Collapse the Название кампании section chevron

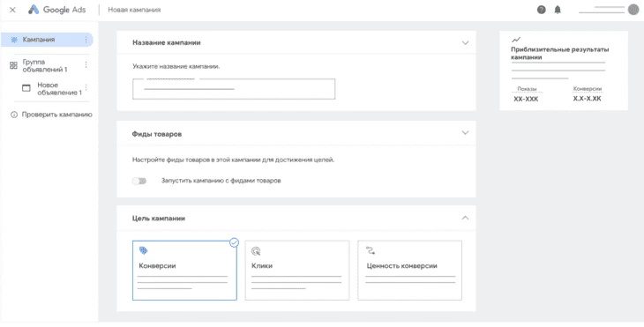pos(465,42)
